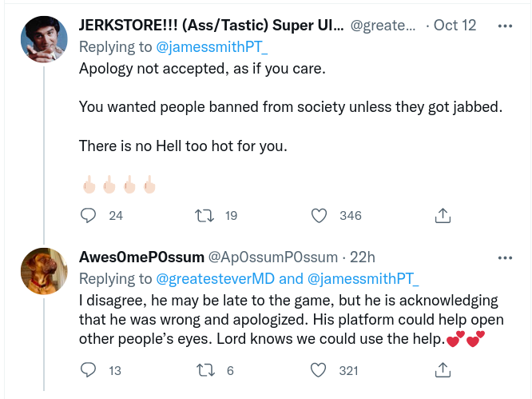Open the Oct 12 tweet timestamp
Screen dimensions: 532x399
455,26
